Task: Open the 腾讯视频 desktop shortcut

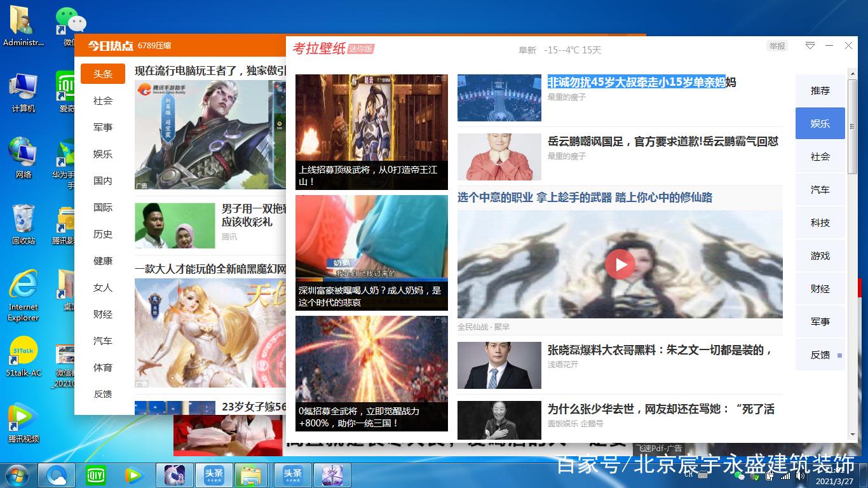Action: click(x=24, y=423)
